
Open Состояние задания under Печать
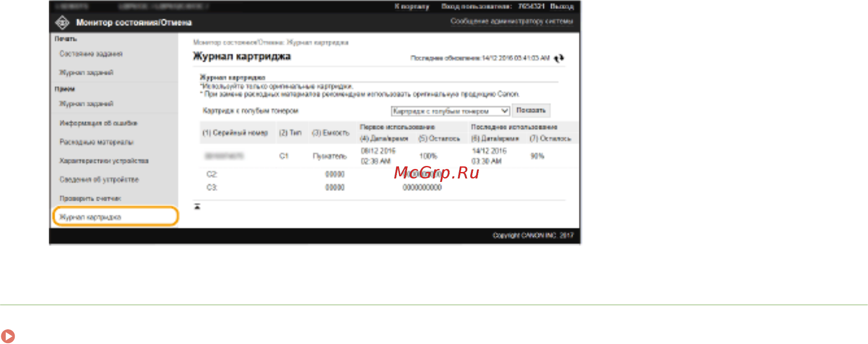[91, 54]
